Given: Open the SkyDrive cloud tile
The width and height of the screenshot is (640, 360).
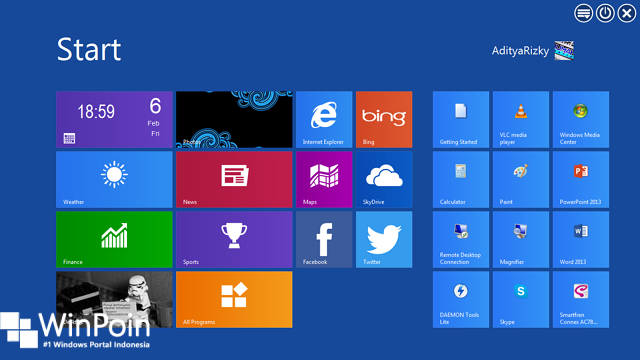Looking at the screenshot, I should pyautogui.click(x=384, y=179).
